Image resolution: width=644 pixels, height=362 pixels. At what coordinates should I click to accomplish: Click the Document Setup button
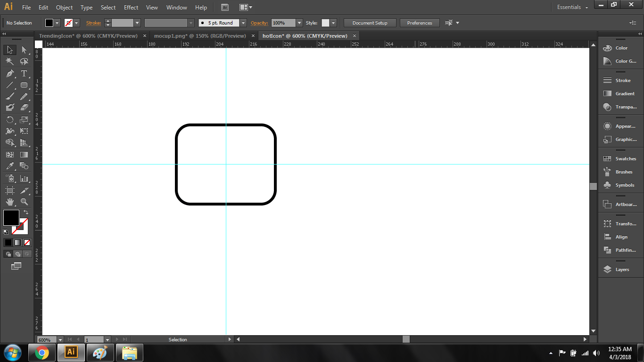click(x=370, y=23)
